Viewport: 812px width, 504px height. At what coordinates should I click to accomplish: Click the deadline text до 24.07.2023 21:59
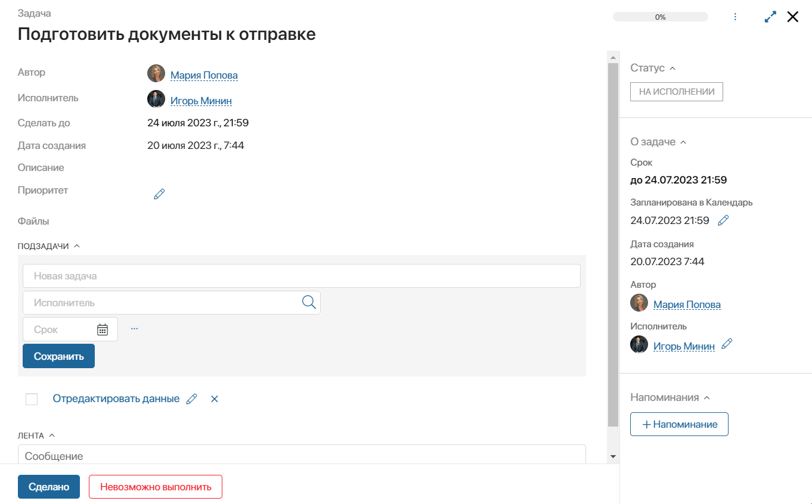(678, 180)
